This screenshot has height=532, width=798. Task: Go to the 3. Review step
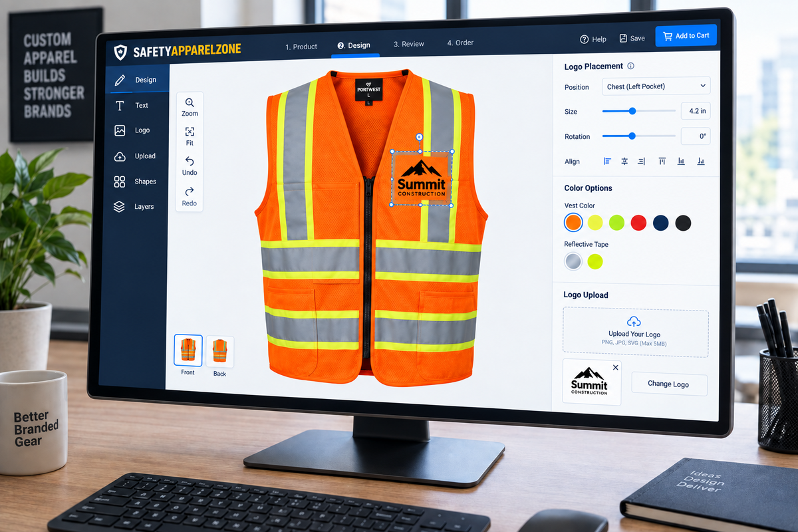pos(409,44)
